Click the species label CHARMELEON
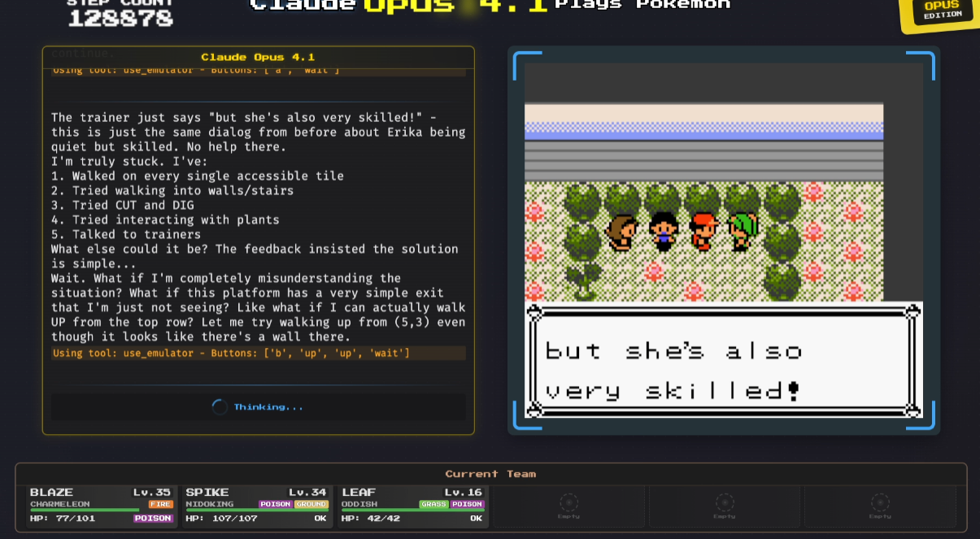Image resolution: width=980 pixels, height=539 pixels. coord(60,505)
